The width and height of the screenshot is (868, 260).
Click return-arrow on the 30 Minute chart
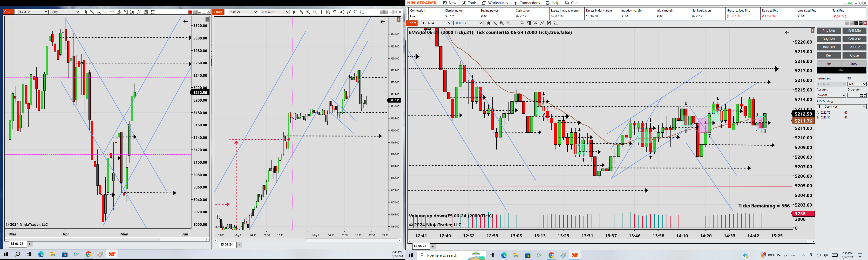(382, 21)
